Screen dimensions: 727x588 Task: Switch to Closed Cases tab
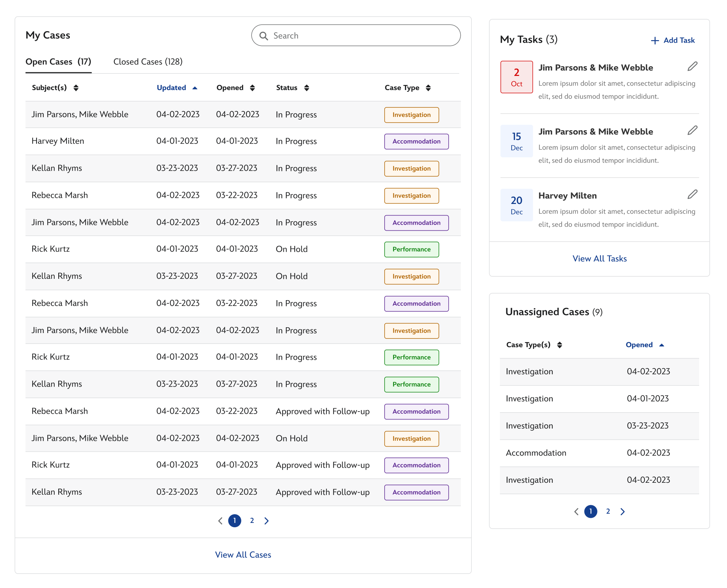[148, 62]
